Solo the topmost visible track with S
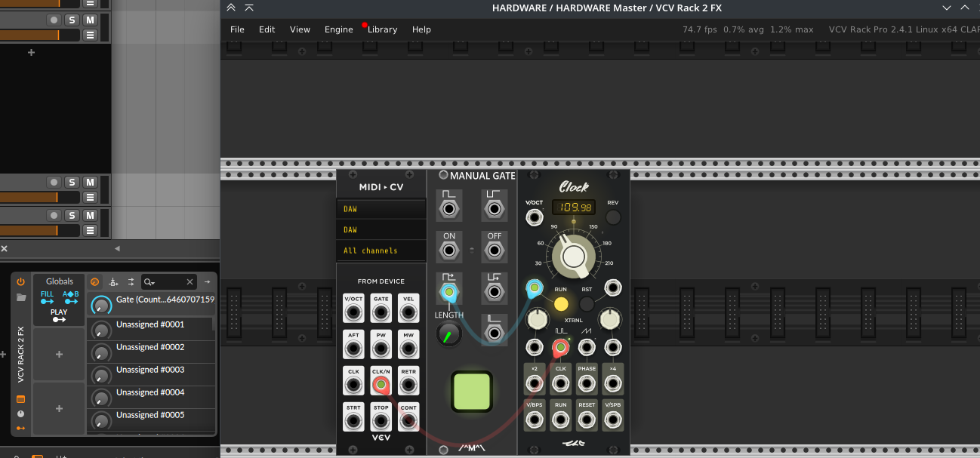This screenshot has width=980, height=458. [72, 20]
